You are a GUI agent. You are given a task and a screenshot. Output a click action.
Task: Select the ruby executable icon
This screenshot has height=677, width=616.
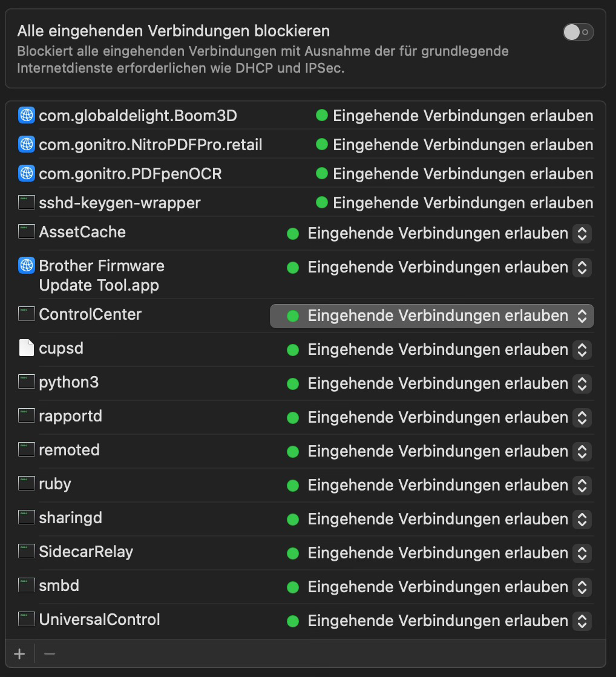[27, 484]
